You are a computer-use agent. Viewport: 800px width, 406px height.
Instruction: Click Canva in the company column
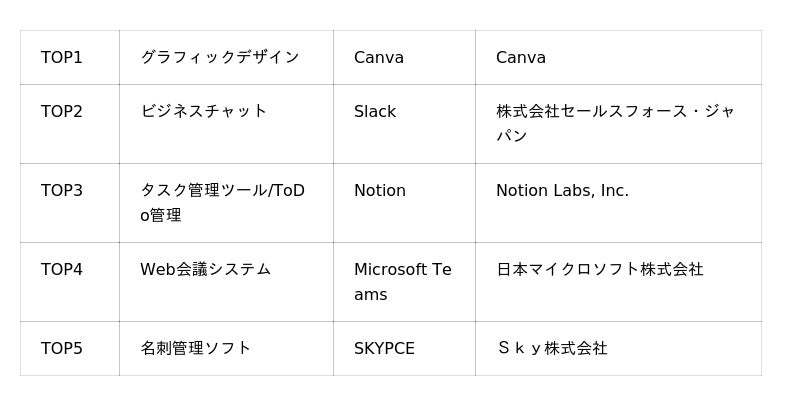[618, 57]
